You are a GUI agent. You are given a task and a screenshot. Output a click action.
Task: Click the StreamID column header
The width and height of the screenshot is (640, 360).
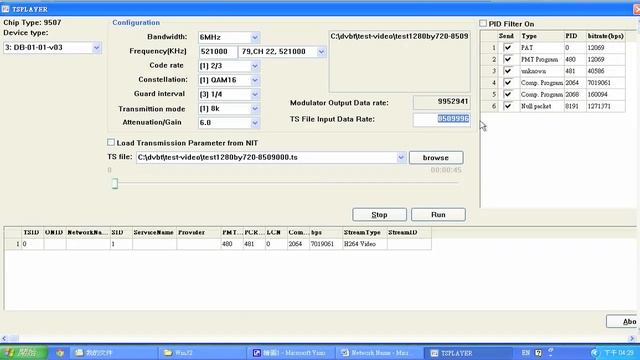(409, 232)
